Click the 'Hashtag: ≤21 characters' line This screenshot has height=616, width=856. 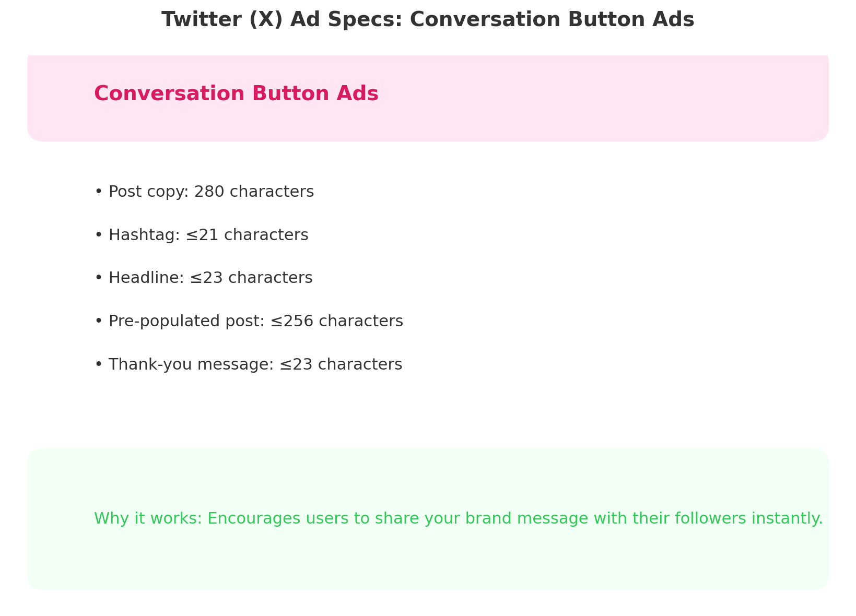point(208,235)
